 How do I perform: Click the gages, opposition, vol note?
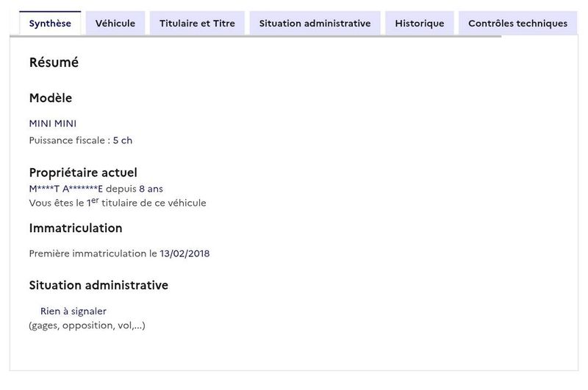[x=87, y=325]
